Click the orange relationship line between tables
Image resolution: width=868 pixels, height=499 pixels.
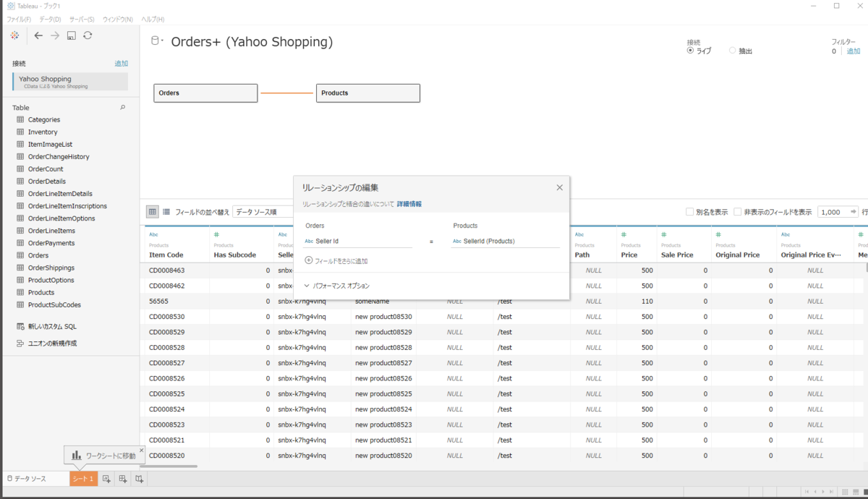tap(287, 93)
